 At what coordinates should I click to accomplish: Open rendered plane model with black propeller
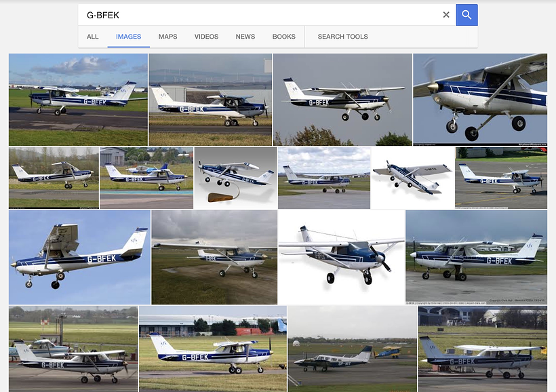[342, 257]
